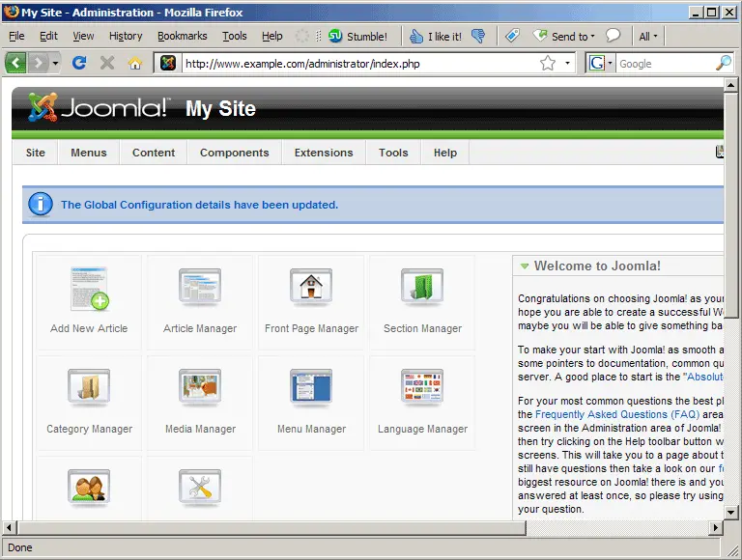Click the horizontal scrollbar left arrow

(x=9, y=527)
